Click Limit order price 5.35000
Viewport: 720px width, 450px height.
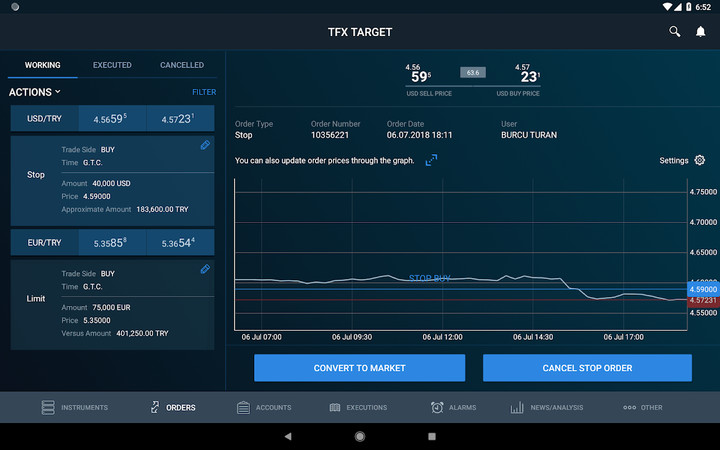coord(96,320)
